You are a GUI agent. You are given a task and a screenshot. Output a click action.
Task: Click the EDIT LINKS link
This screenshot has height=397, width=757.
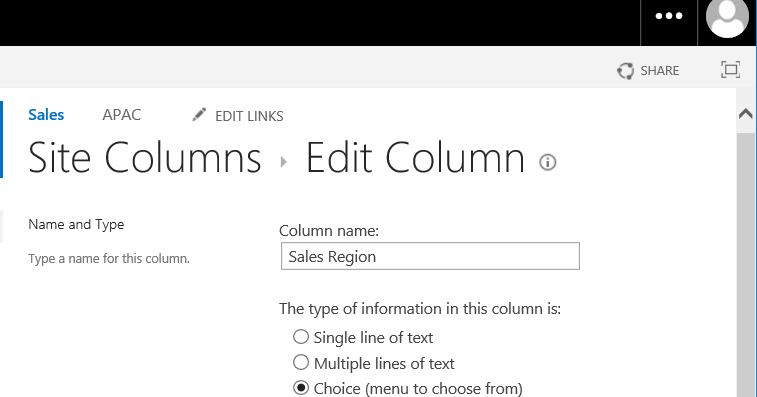(249, 116)
